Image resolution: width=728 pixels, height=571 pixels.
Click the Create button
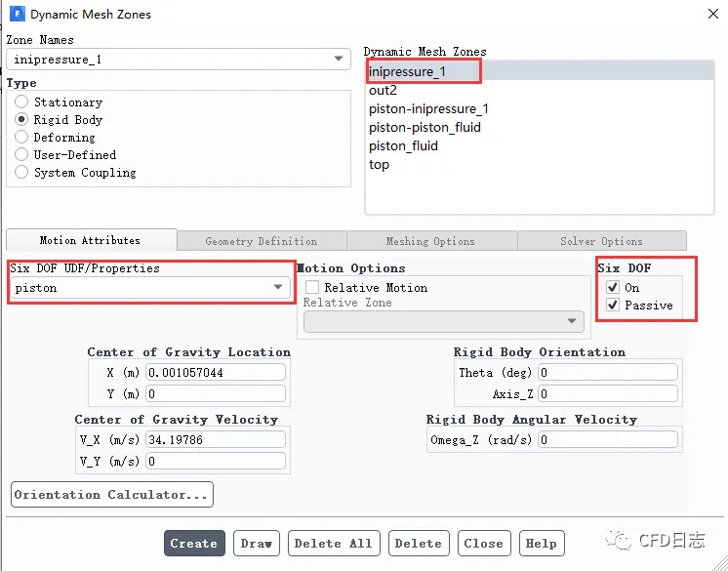[x=194, y=544]
